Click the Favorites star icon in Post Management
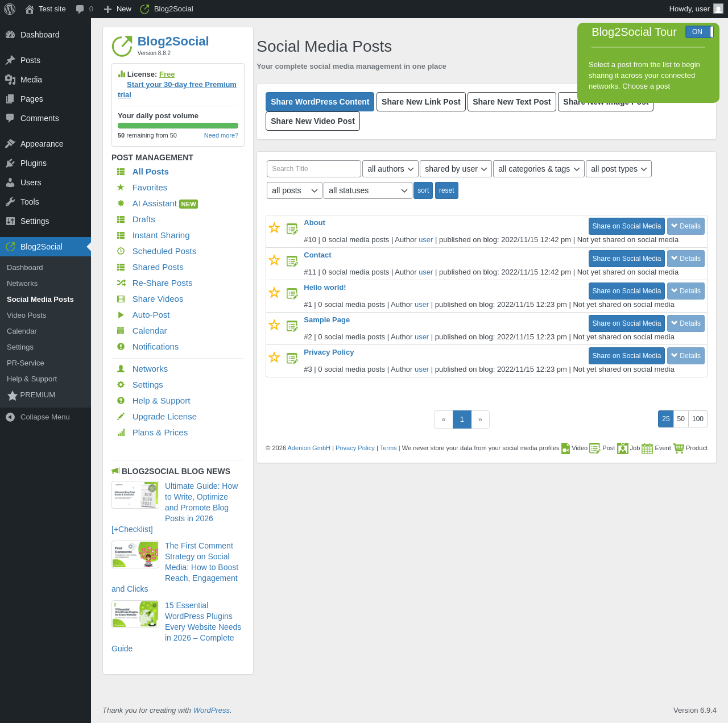Screen dimensions: 728x723 121,188
